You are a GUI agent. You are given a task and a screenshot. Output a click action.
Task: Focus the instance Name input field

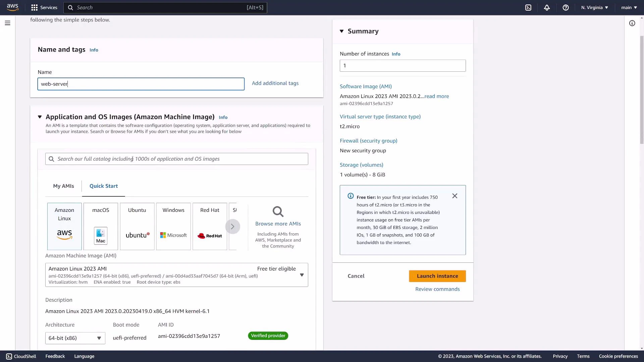141,84
